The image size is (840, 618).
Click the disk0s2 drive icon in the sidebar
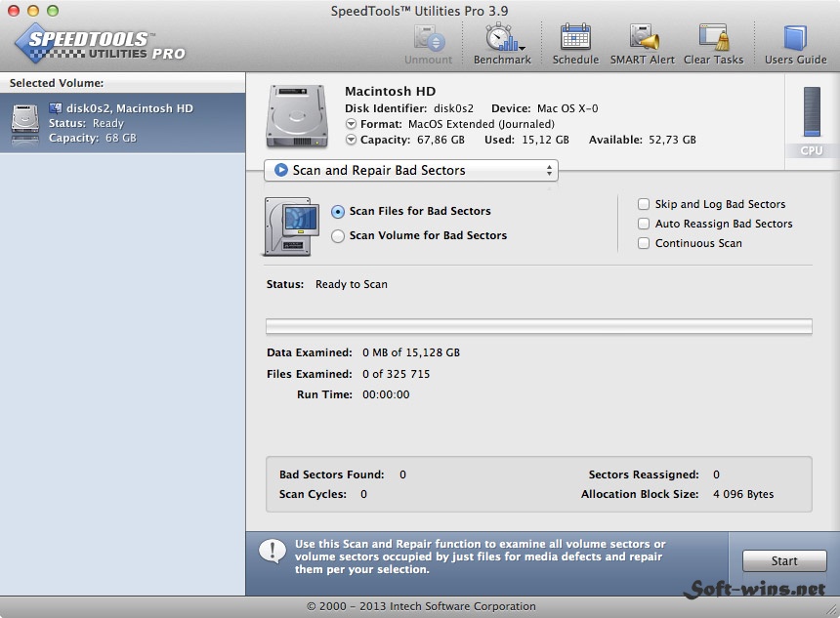point(25,123)
